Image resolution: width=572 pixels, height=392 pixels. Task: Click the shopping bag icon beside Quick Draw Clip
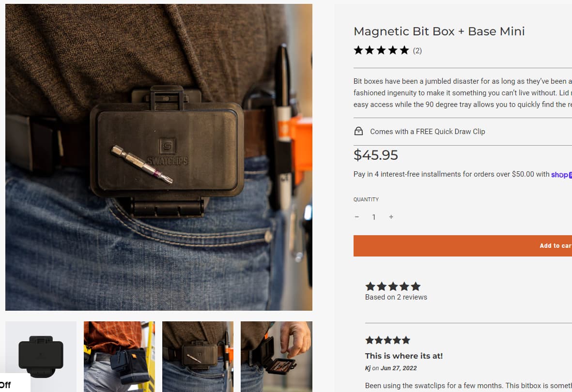358,131
